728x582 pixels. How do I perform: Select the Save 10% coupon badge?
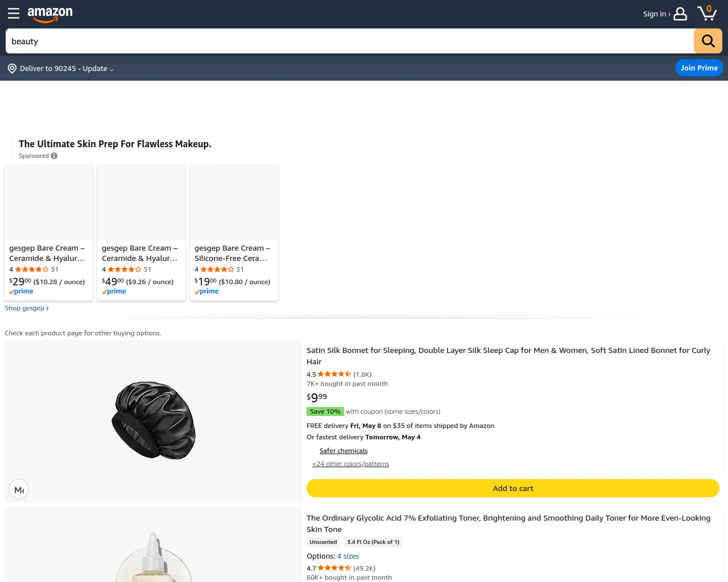tap(325, 411)
